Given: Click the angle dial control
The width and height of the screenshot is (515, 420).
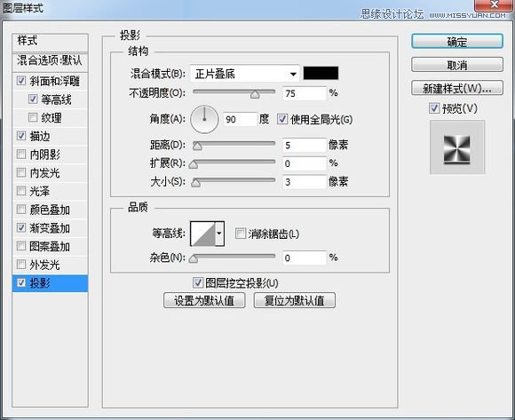Looking at the screenshot, I should (x=204, y=119).
